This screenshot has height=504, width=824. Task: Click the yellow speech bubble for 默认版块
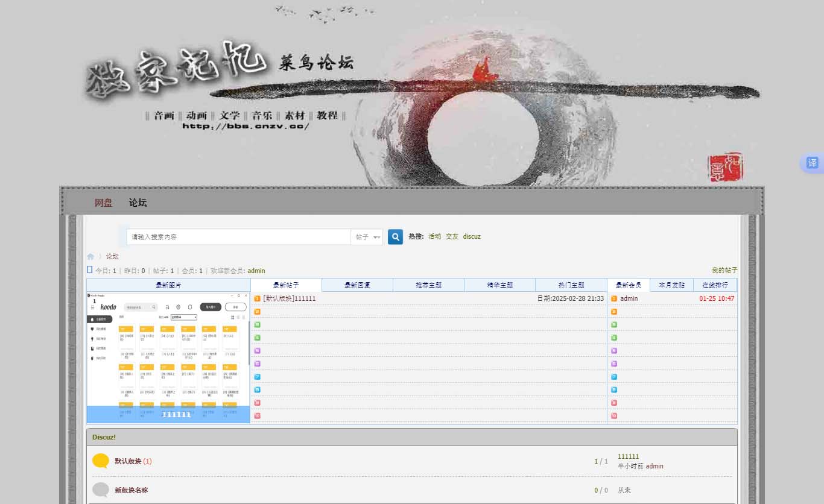click(x=101, y=461)
